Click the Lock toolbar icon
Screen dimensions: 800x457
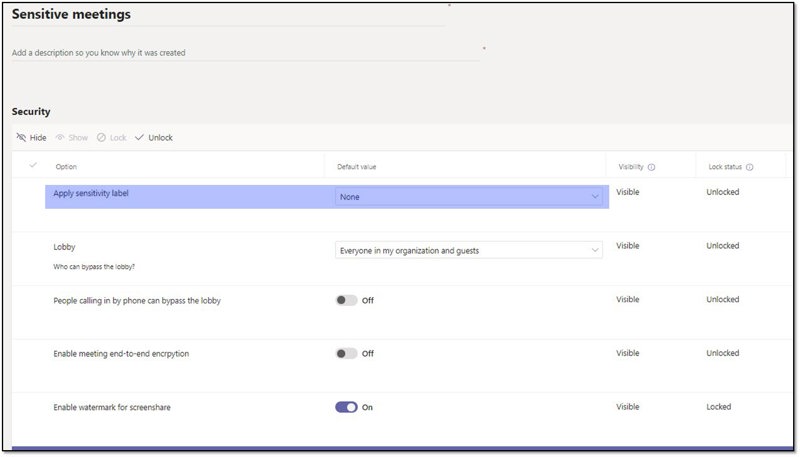pos(101,138)
